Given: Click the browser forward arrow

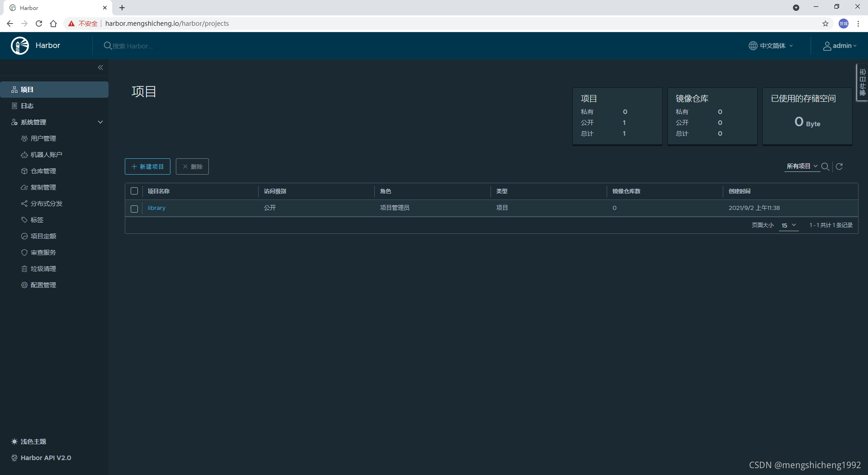Looking at the screenshot, I should (24, 24).
